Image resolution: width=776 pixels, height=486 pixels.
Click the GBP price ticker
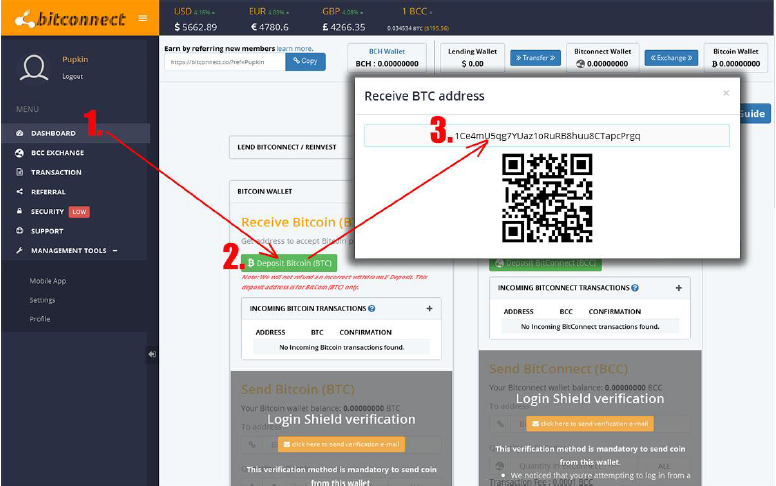tap(344, 19)
